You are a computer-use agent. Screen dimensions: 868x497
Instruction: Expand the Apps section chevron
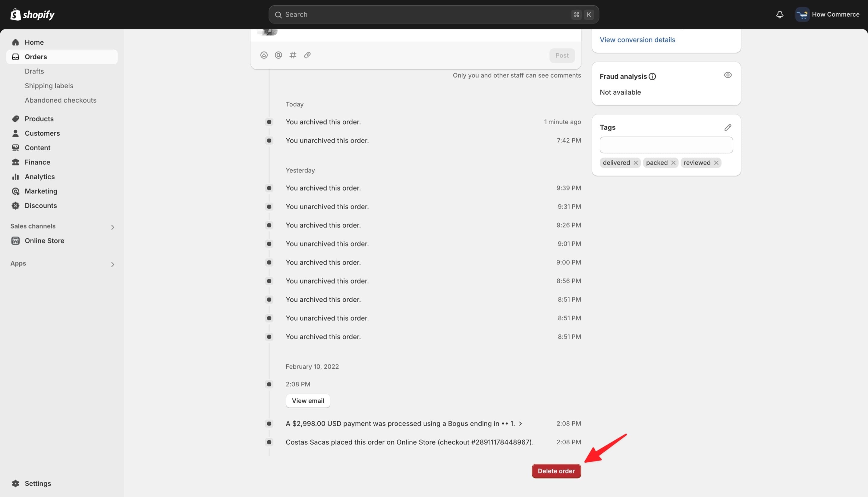pos(112,264)
